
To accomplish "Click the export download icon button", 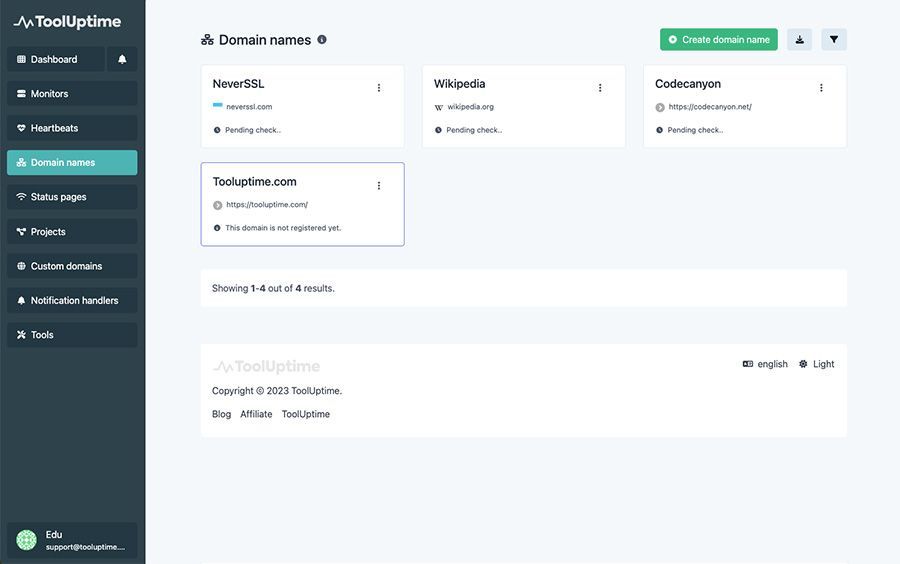I will [x=800, y=40].
